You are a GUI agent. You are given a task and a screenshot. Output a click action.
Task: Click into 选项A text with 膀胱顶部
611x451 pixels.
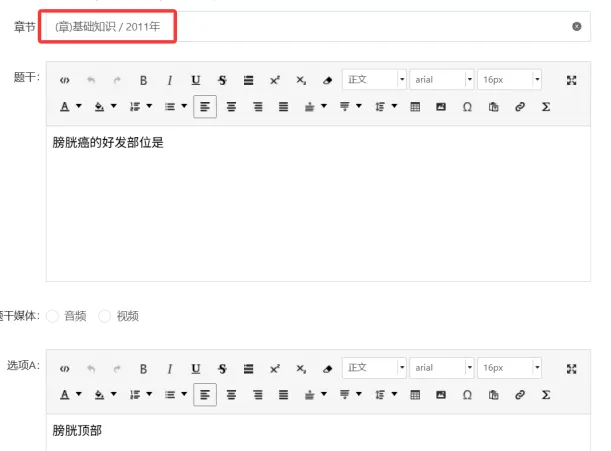(x=318, y=432)
